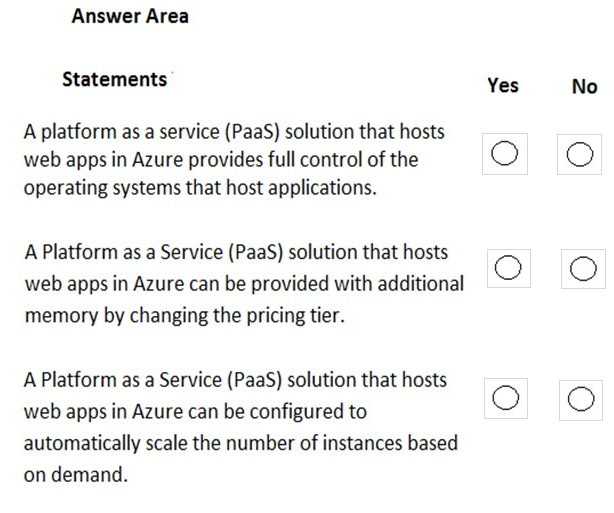Viewport: 614px width, 513px height.
Task: Mark No for automatically scaling instances statement
Action: pyautogui.click(x=582, y=398)
